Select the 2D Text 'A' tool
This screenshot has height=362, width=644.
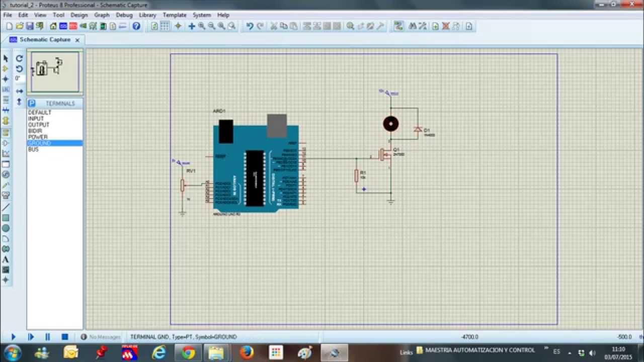click(x=6, y=259)
